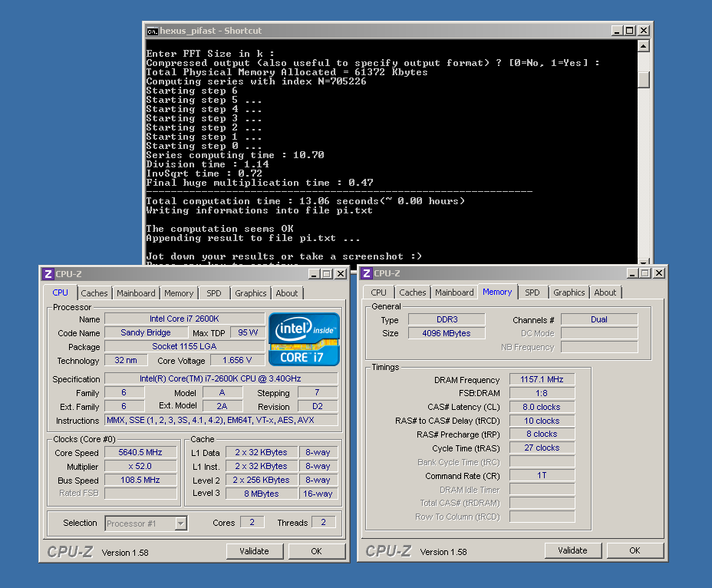Minimize the right CPU-Z Memory window
The width and height of the screenshot is (712, 588).
[632, 273]
